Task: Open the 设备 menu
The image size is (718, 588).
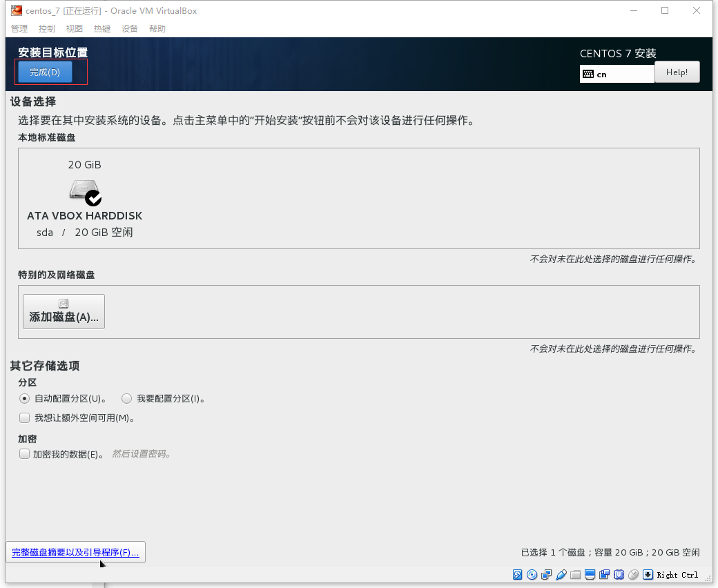Action: (x=130, y=28)
